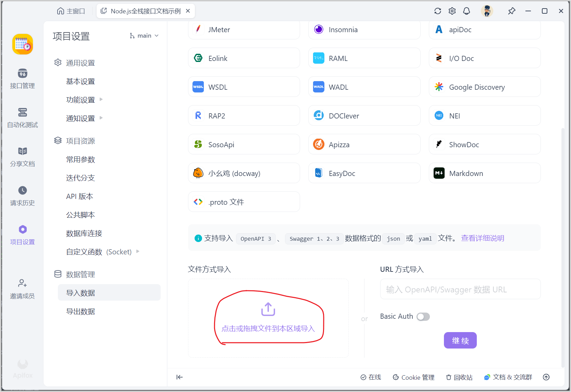571x392 pixels.
Task: Open the 自动化测试 sidebar section
Action: point(23,118)
